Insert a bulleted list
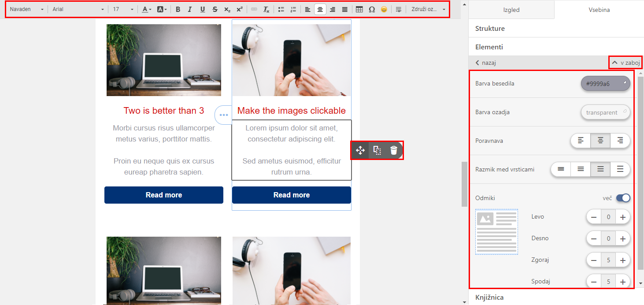Screen dimensions: 644x305 pos(281,9)
